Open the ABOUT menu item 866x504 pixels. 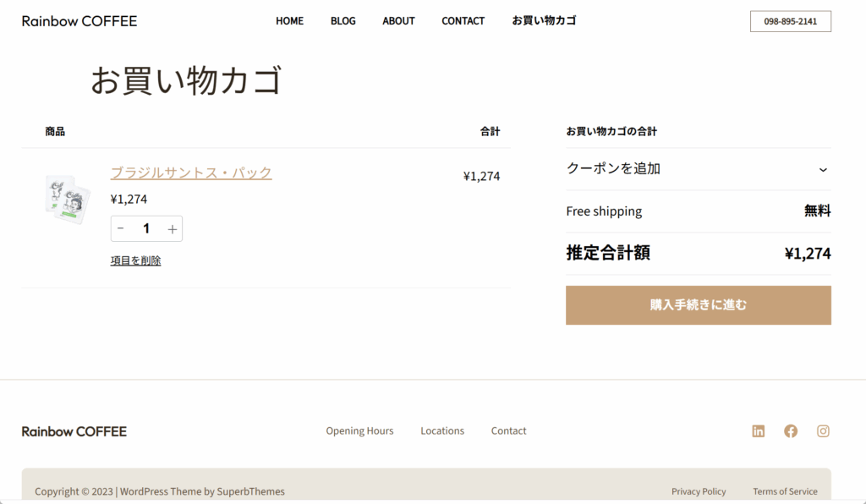coord(398,21)
